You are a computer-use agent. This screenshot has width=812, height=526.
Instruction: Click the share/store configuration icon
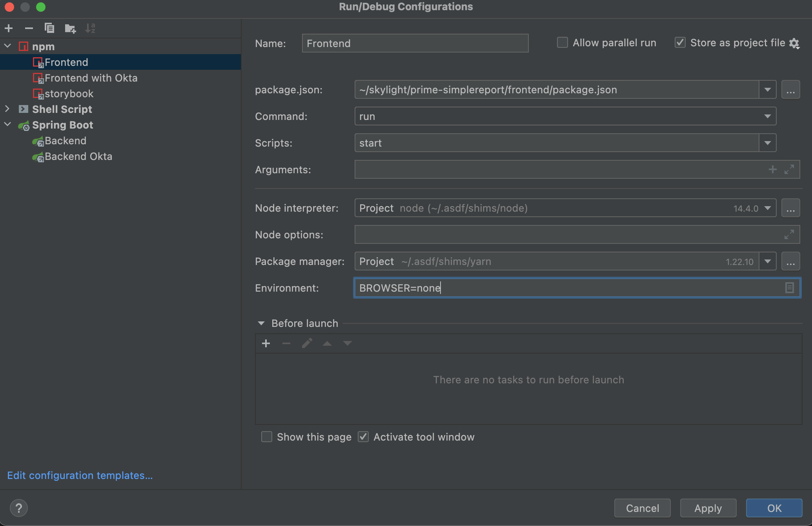[x=798, y=43]
